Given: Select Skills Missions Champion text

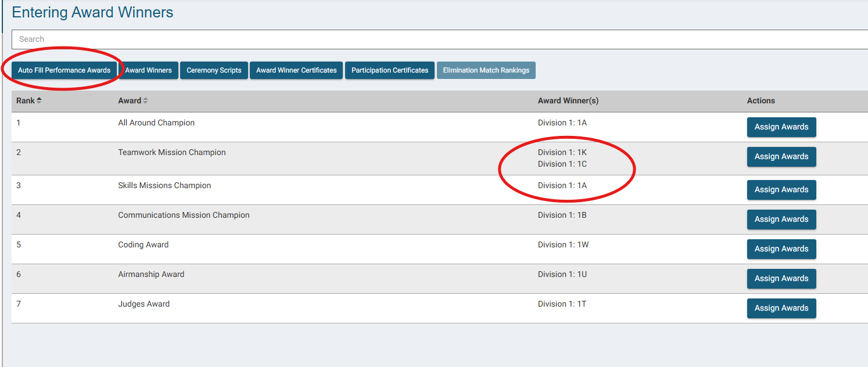Looking at the screenshot, I should [x=164, y=186].
